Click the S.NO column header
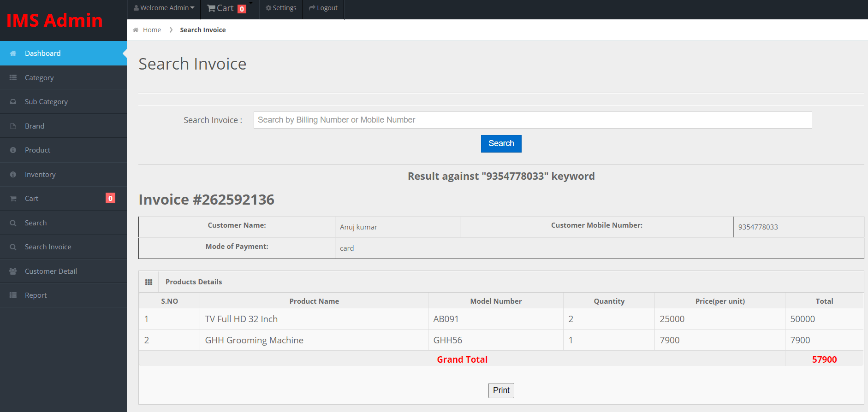This screenshot has height=412, width=868. [169, 301]
